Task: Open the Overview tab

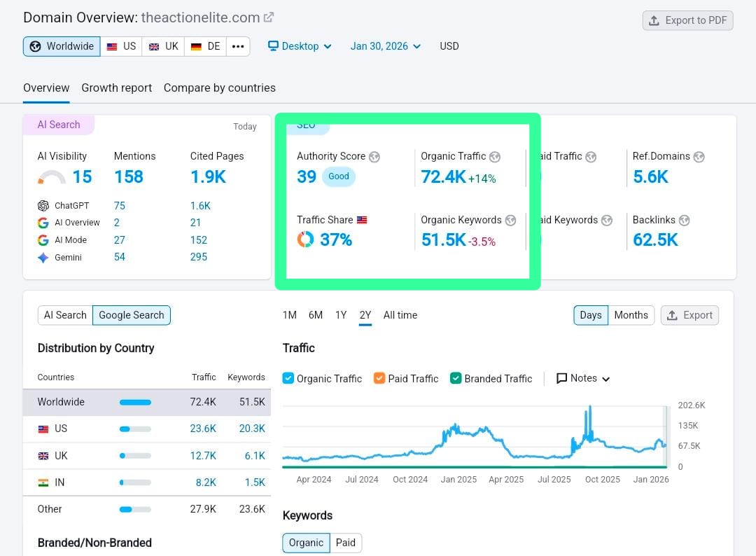Action: coord(46,88)
